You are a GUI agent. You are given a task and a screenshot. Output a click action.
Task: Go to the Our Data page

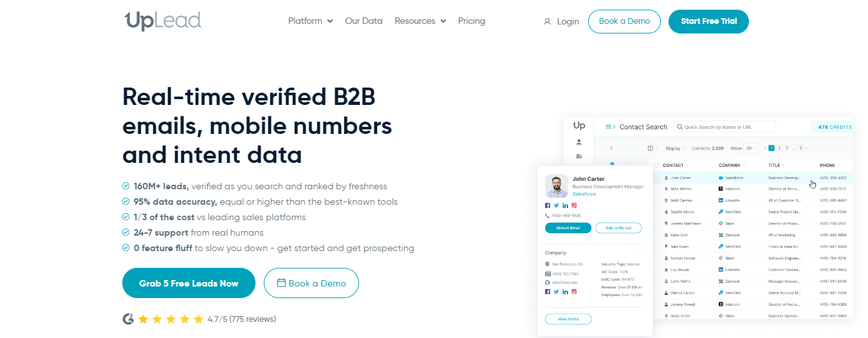(364, 21)
